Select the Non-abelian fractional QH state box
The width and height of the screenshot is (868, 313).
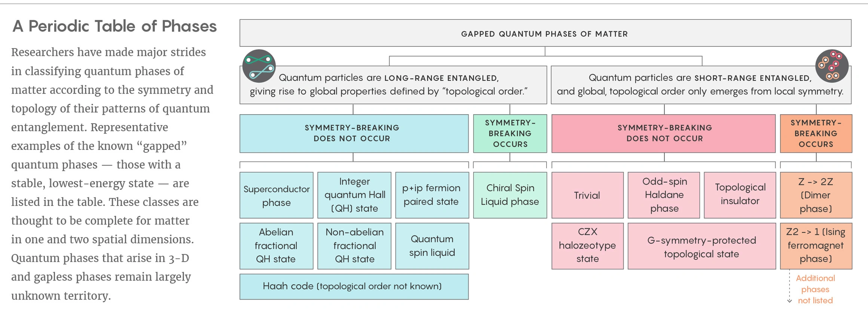[354, 246]
